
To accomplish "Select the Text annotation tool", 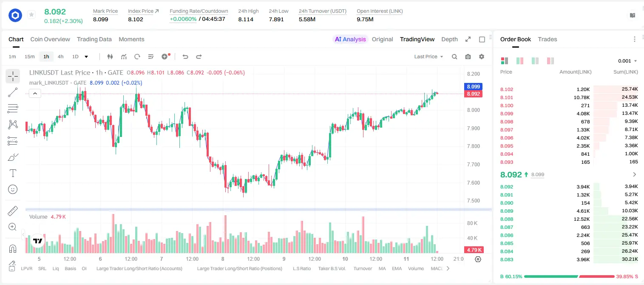I will pyautogui.click(x=13, y=173).
